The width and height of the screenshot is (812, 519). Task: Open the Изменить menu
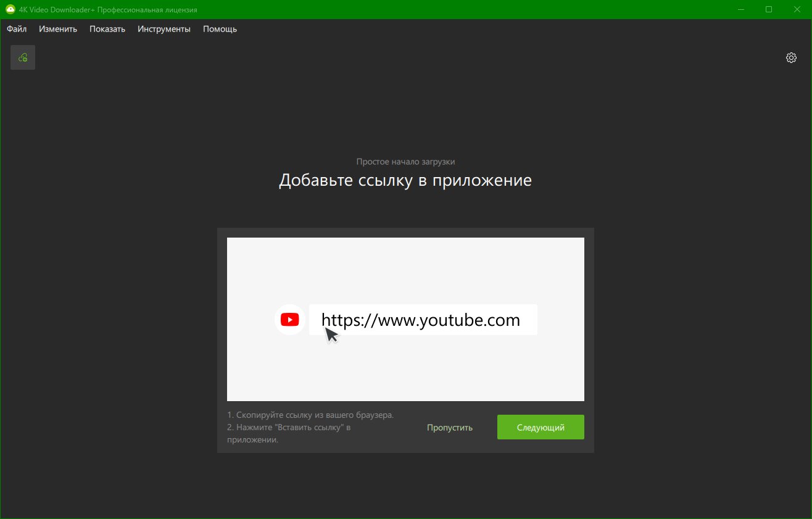tap(58, 29)
